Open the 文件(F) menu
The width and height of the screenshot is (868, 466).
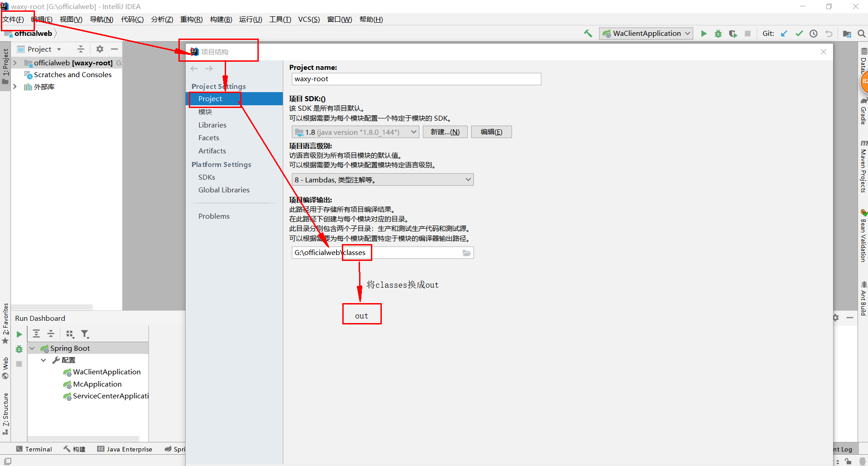13,19
